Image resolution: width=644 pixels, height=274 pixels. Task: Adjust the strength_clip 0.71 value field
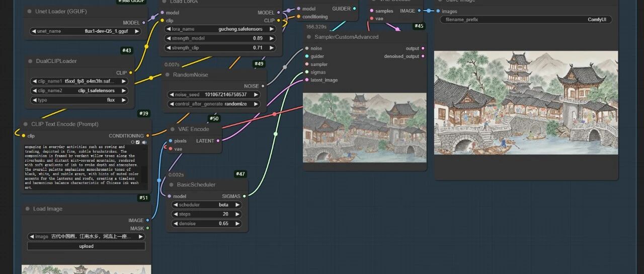pyautogui.click(x=220, y=48)
